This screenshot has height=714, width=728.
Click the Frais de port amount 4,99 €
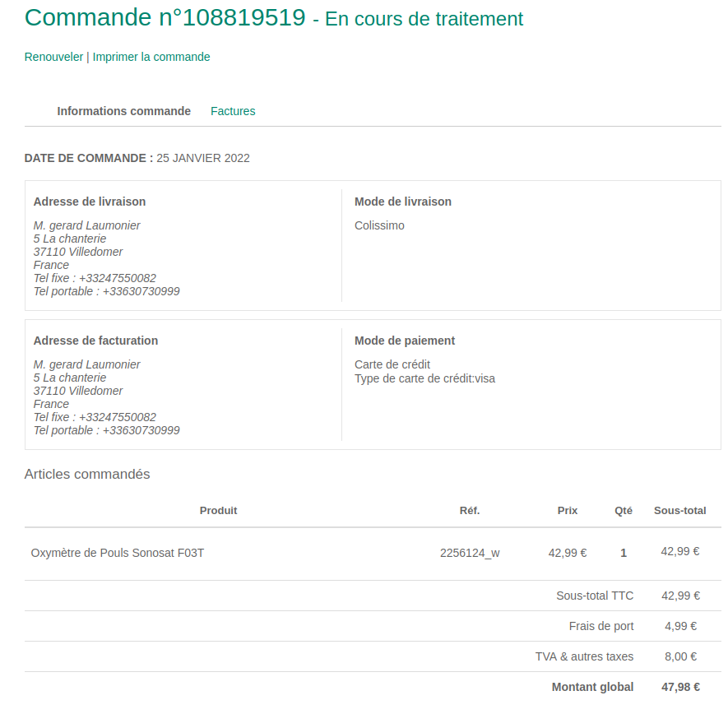pyautogui.click(x=680, y=626)
